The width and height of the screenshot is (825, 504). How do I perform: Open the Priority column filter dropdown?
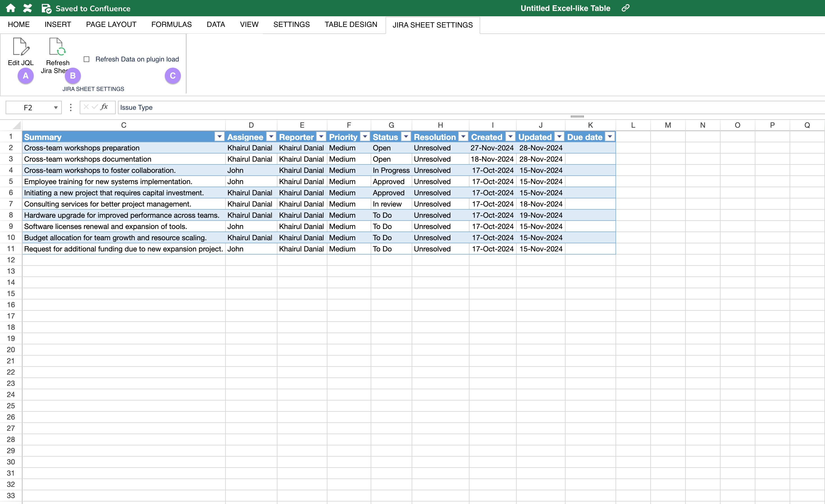coord(365,137)
